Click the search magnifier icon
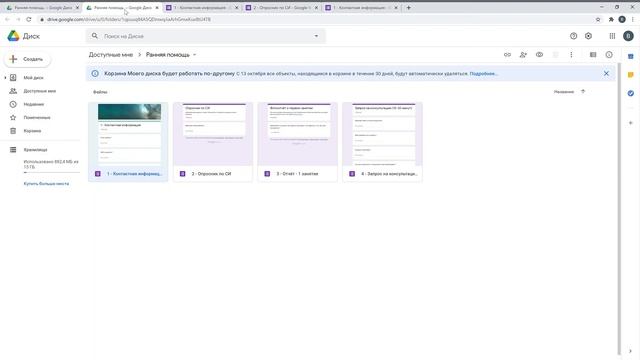640x360 pixels. point(95,36)
